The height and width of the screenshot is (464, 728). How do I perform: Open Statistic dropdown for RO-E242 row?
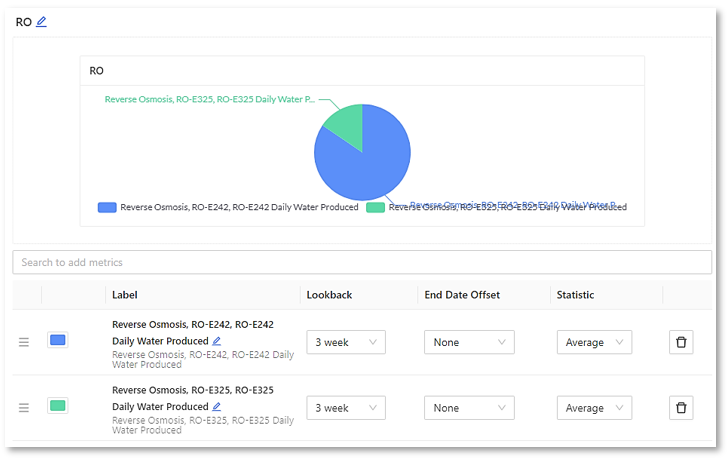594,342
